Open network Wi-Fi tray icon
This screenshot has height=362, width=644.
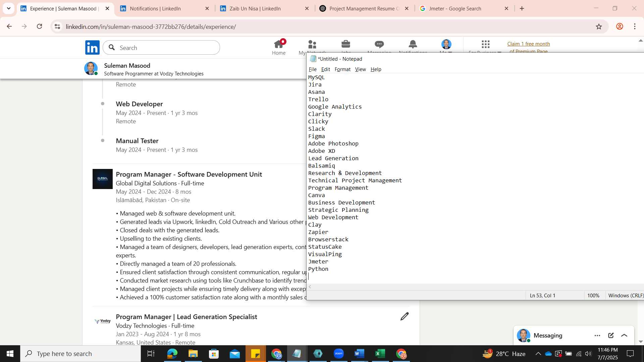pos(579,354)
